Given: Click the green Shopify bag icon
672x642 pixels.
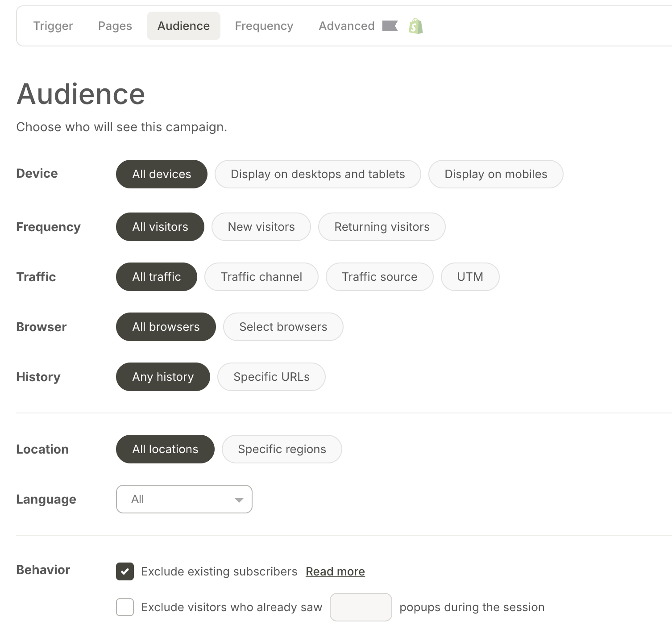Looking at the screenshot, I should pyautogui.click(x=415, y=26).
